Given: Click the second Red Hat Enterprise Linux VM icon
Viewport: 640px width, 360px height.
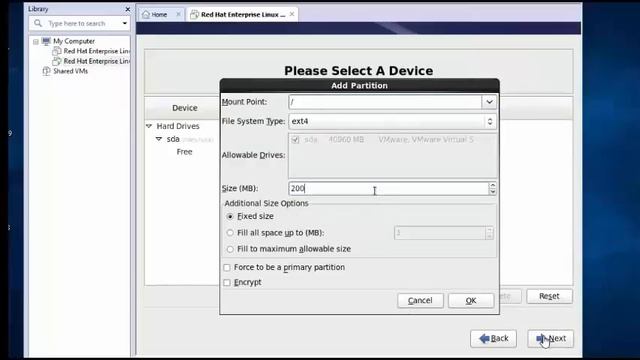Looking at the screenshot, I should pos(57,61).
